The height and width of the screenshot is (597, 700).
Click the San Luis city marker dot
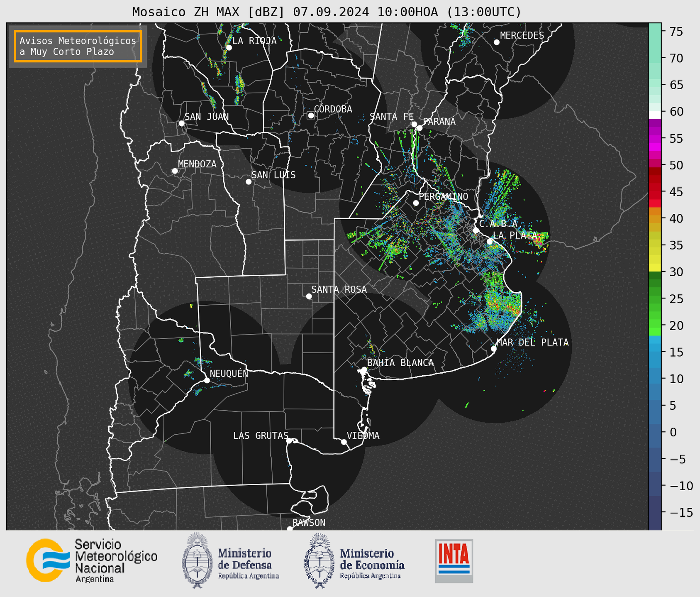tap(249, 182)
